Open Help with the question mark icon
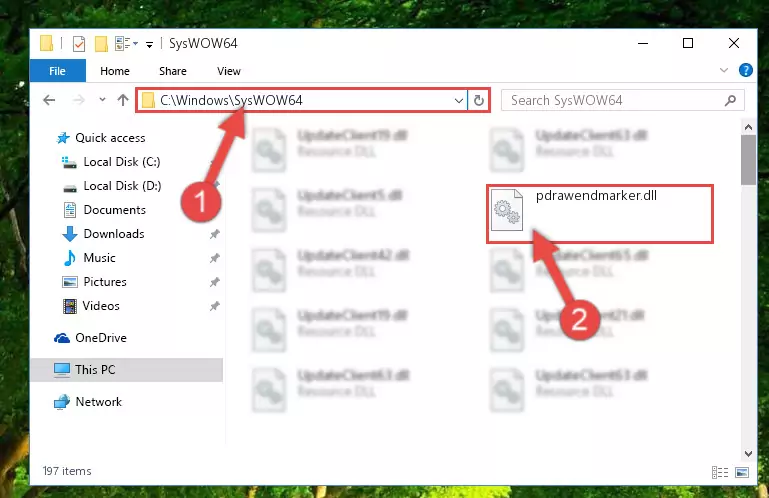 coord(745,70)
